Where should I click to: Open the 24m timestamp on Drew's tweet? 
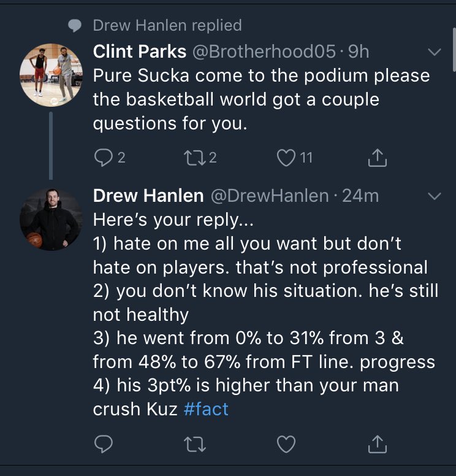(x=360, y=196)
